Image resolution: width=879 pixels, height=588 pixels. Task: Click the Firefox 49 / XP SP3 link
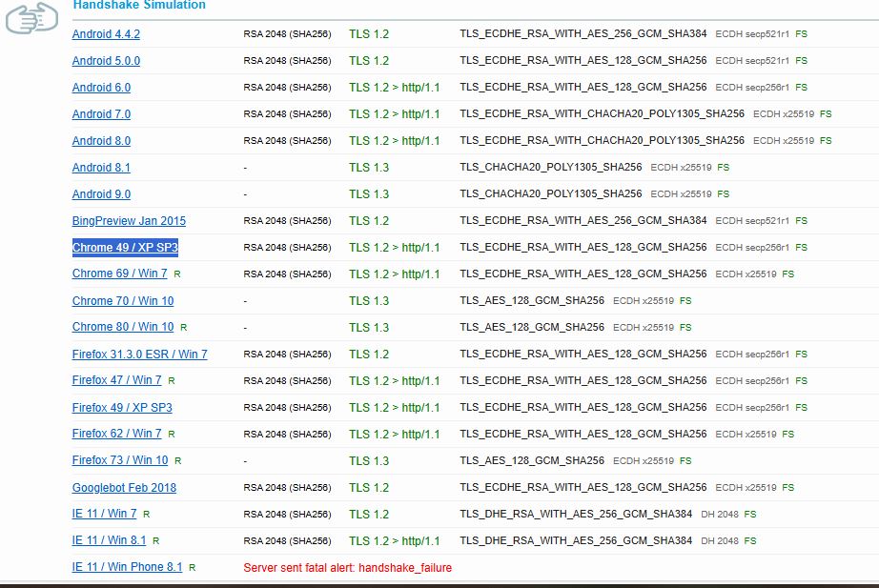coord(122,408)
